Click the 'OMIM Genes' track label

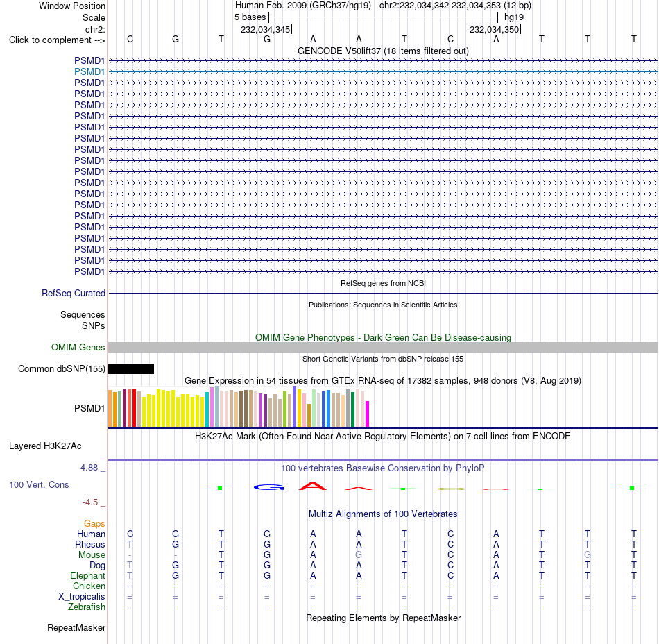coord(78,347)
